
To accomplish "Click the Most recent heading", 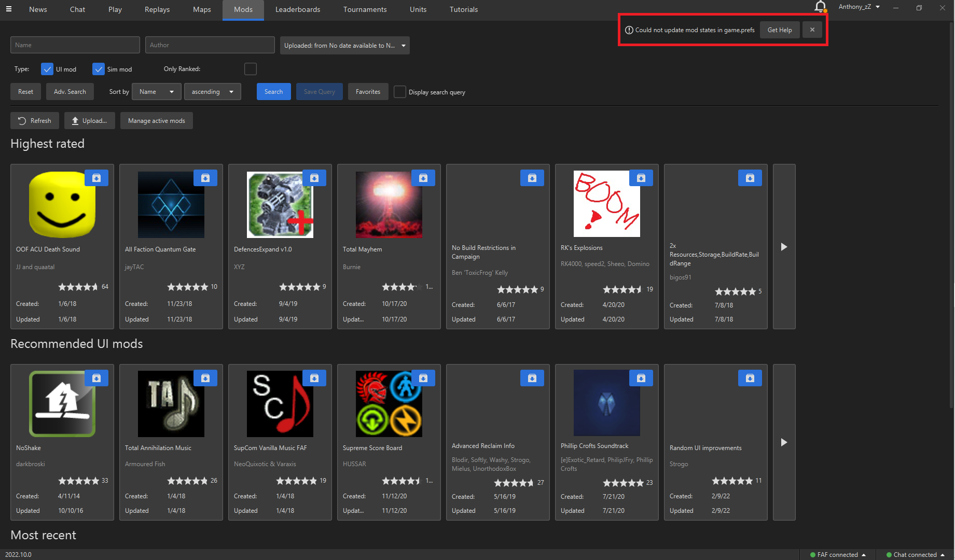I will pyautogui.click(x=43, y=535).
